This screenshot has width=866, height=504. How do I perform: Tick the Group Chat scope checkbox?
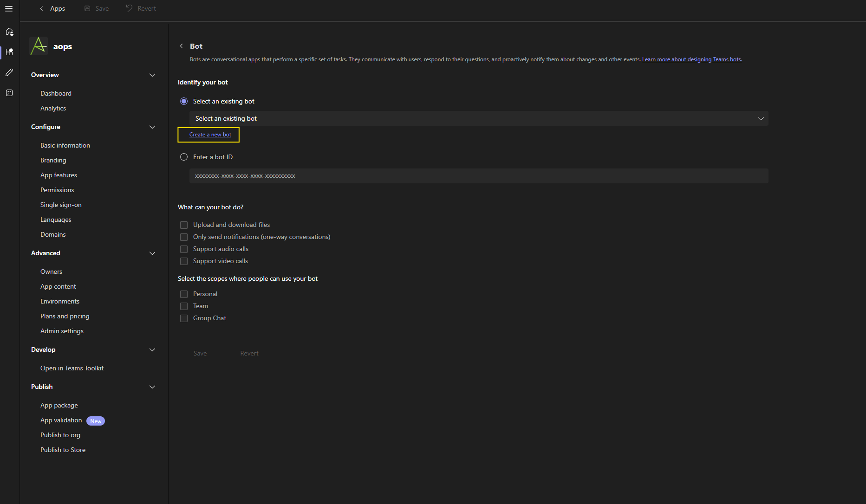pos(184,318)
